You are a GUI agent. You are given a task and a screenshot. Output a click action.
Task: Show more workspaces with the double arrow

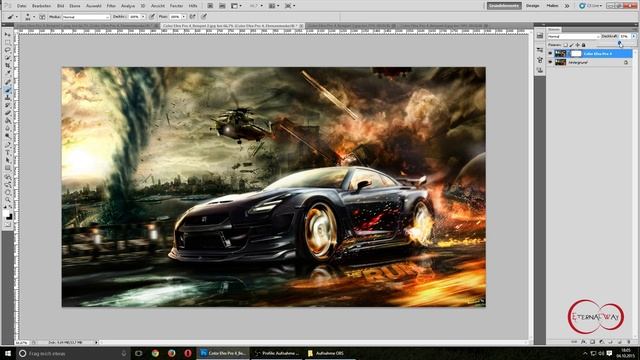click(567, 6)
